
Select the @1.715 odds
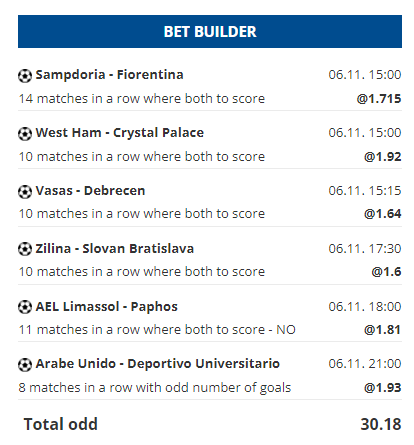pyautogui.click(x=379, y=99)
